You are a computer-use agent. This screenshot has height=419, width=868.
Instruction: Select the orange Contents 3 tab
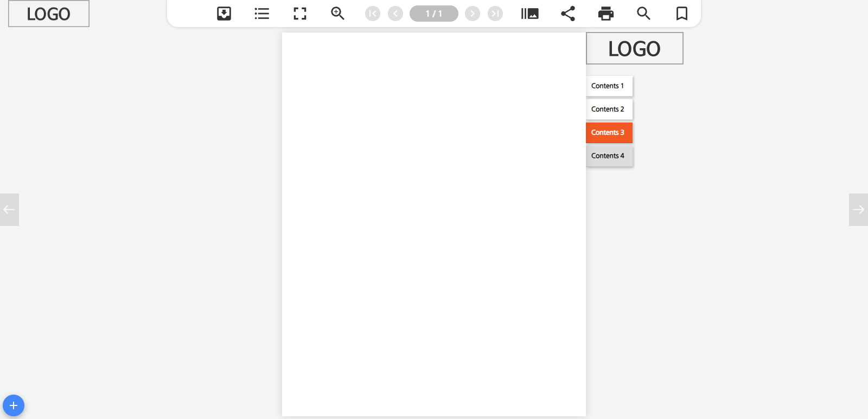[609, 133]
